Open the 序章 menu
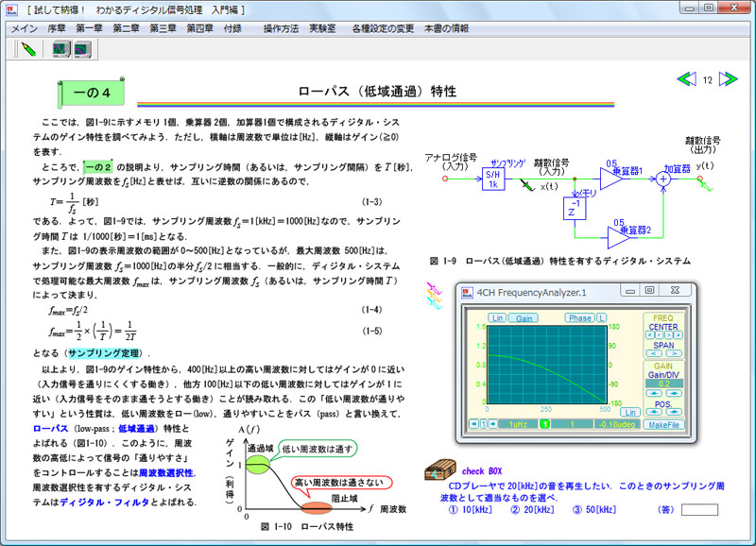Screen dimensions: 756x546 tap(57, 28)
